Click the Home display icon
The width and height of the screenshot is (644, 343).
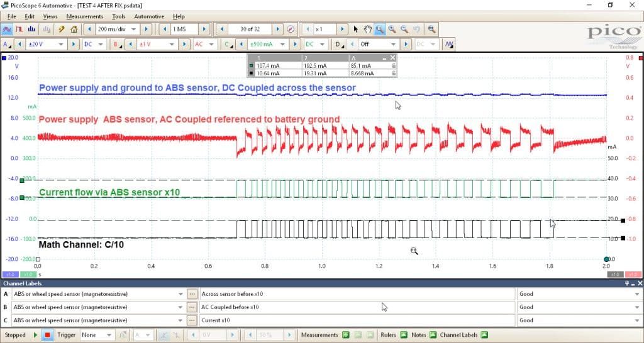pos(74,30)
